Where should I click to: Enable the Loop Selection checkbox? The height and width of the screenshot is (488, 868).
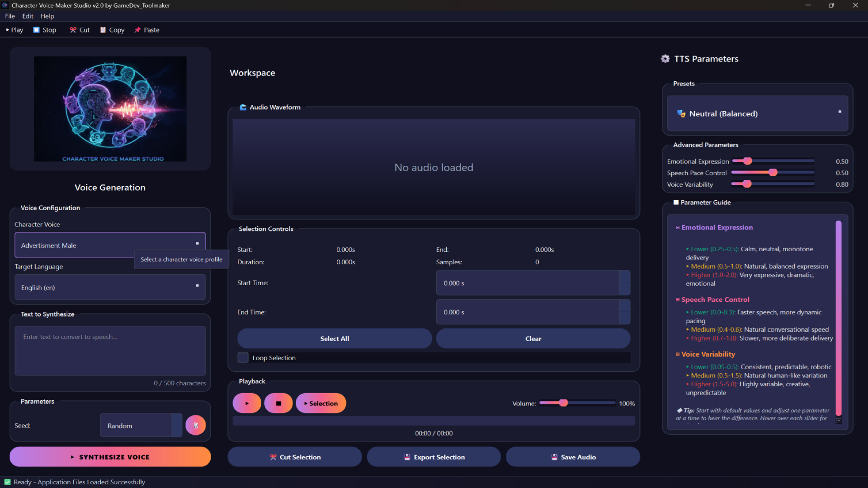click(x=243, y=357)
